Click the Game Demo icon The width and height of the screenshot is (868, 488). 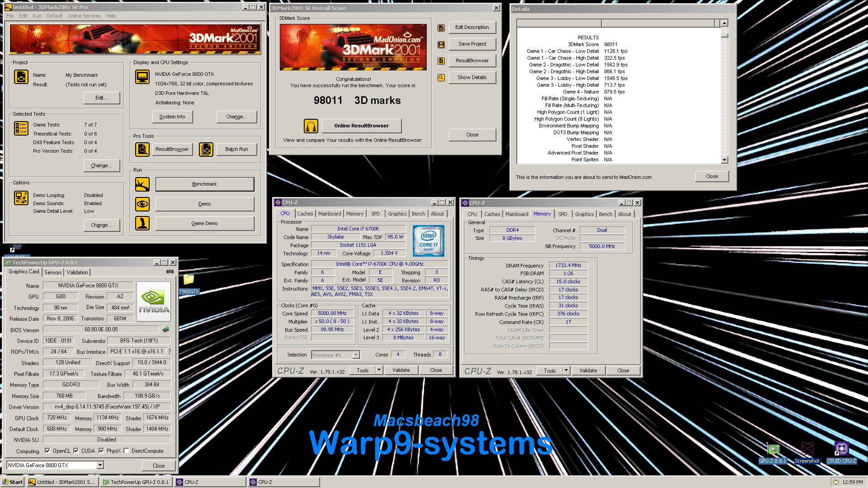142,223
